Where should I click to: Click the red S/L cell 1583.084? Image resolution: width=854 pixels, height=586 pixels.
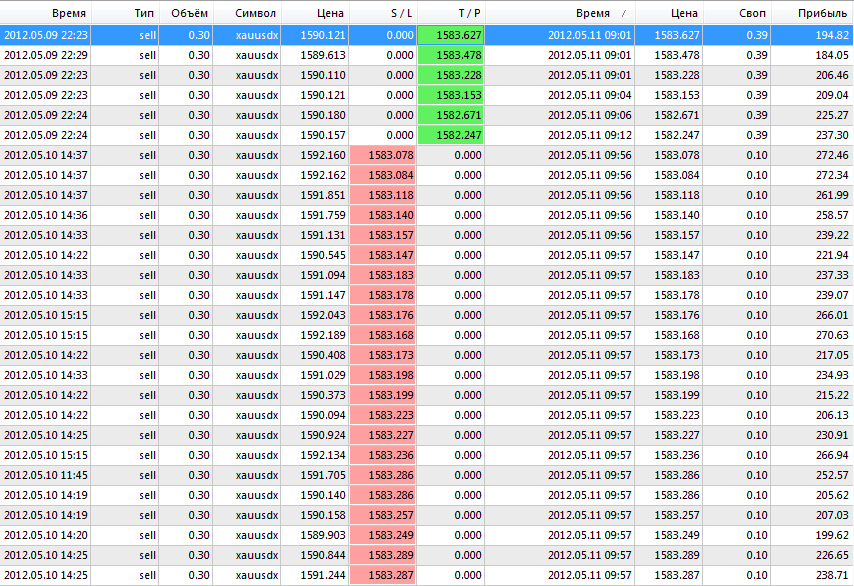point(382,175)
